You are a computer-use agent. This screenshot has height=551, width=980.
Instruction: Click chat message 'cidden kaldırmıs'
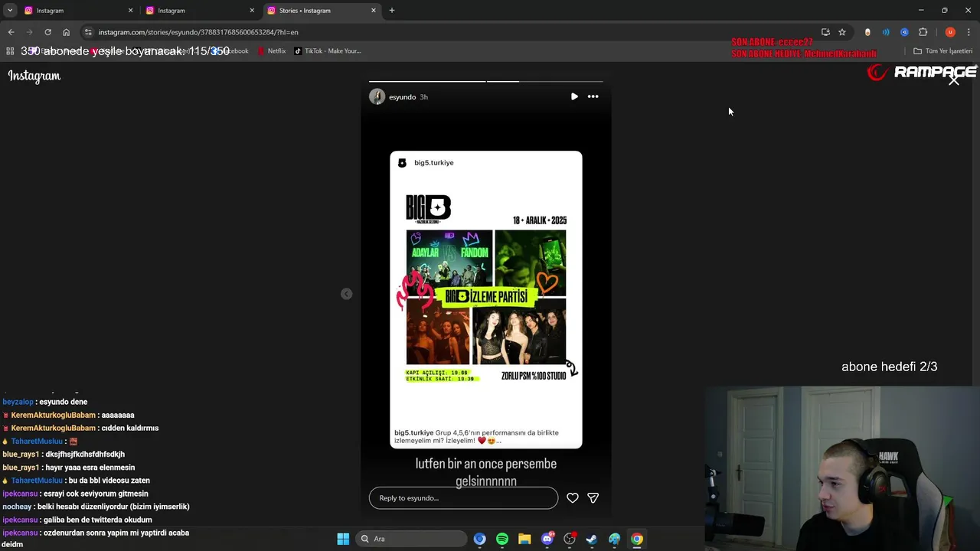click(x=130, y=428)
